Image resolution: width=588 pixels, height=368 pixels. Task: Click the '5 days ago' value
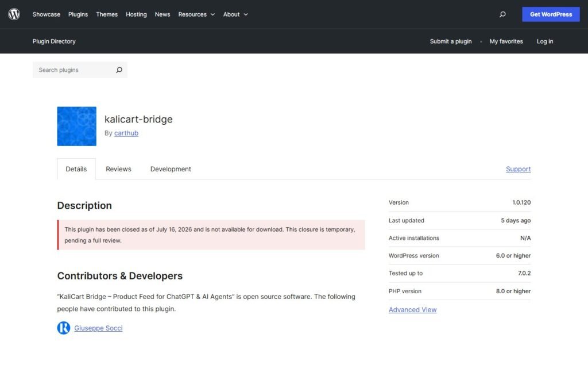click(516, 220)
